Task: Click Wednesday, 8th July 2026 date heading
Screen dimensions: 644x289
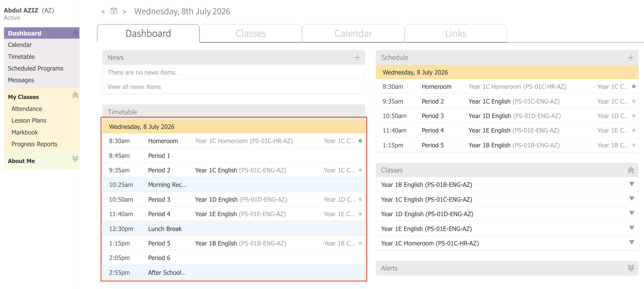Action: tap(182, 11)
